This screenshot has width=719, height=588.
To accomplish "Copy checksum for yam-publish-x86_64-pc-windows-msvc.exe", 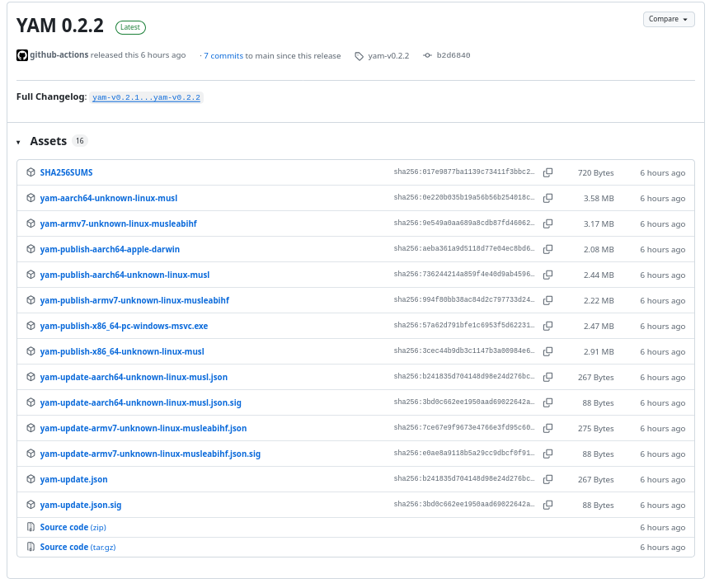I will tap(547, 326).
